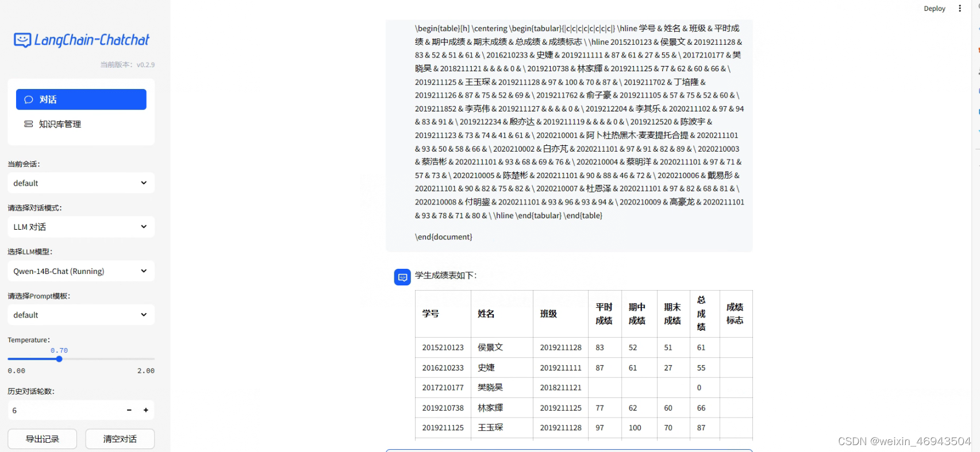Click the 姓名 table header
This screenshot has height=452, width=980.
502,314
